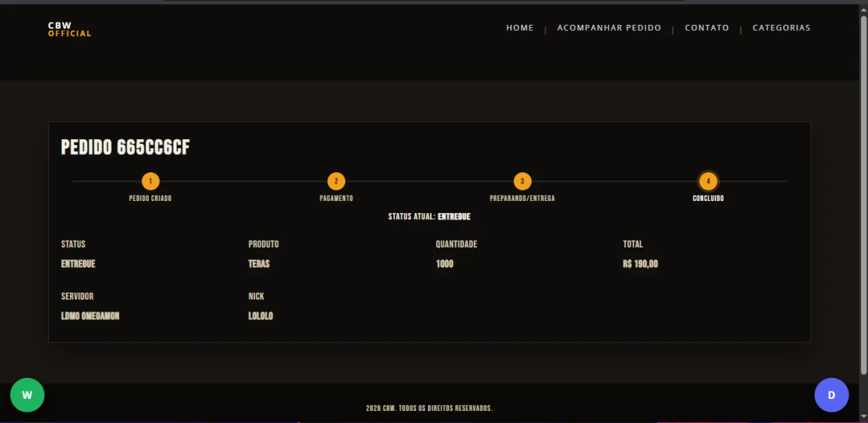Browse the Categorias nav link

[x=782, y=28]
